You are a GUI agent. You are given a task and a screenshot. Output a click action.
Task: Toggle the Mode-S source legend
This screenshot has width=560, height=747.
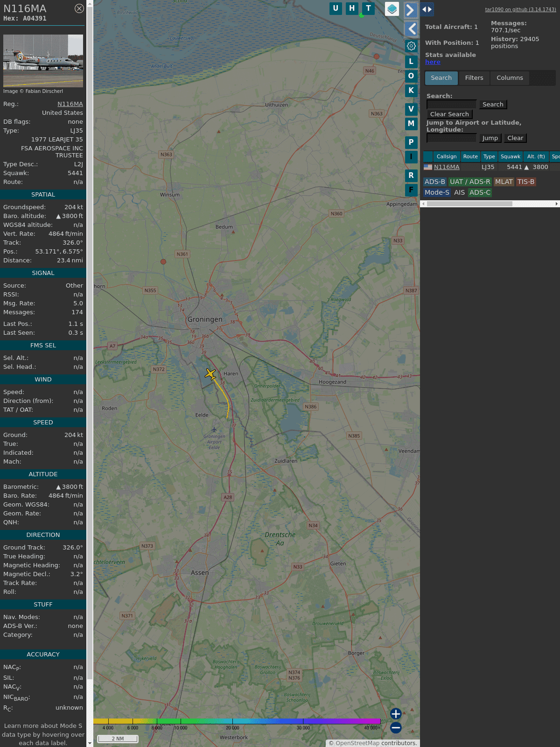point(437,193)
